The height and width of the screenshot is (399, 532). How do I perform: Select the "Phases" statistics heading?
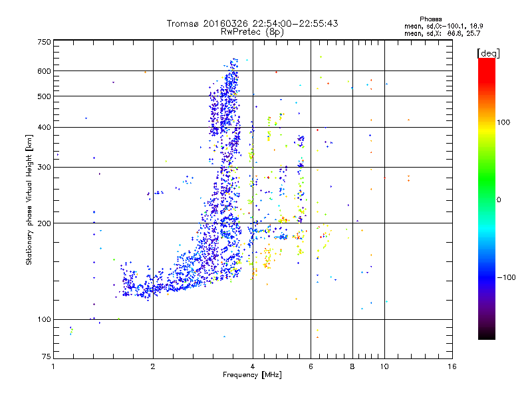click(430, 19)
